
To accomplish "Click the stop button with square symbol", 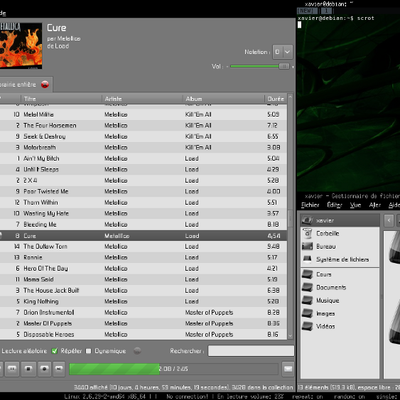I will 28,369.
